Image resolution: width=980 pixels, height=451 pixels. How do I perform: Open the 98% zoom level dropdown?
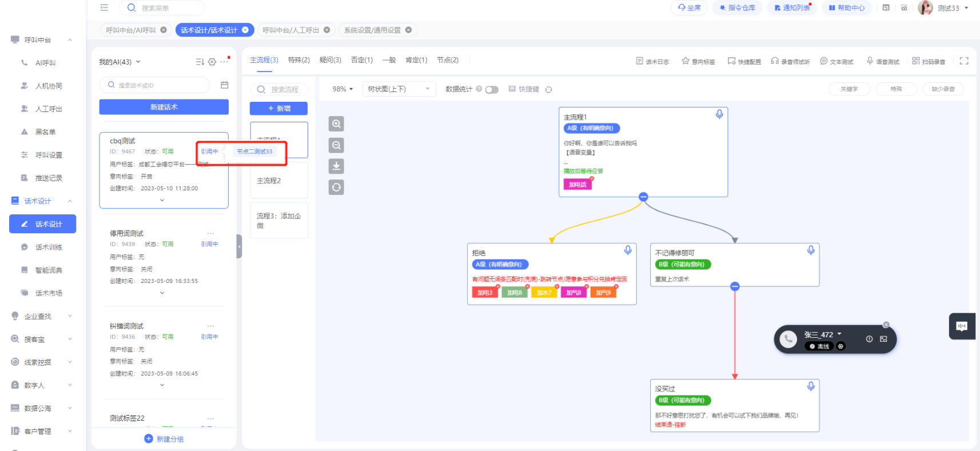point(342,89)
